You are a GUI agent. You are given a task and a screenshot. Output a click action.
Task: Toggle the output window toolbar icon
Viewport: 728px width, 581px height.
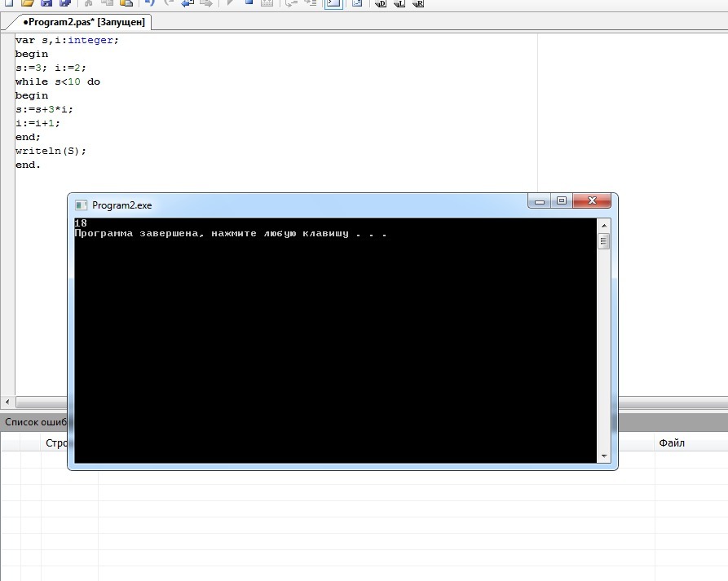click(x=333, y=3)
